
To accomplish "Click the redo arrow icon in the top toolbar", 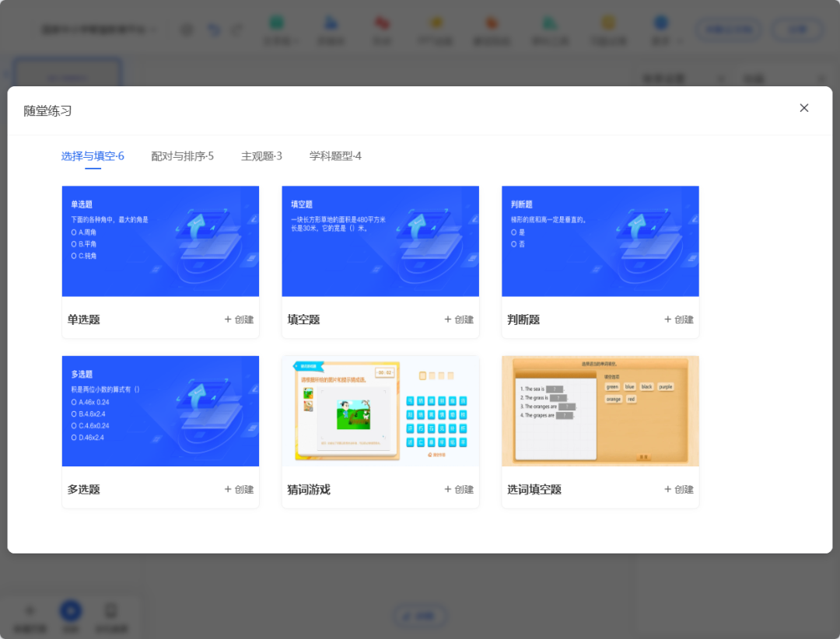I will pos(236,29).
